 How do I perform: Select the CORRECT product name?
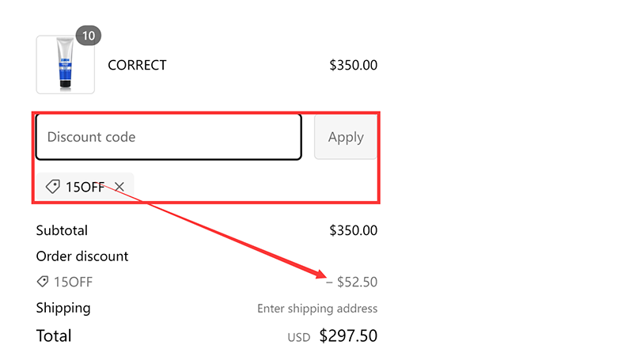[x=137, y=65]
